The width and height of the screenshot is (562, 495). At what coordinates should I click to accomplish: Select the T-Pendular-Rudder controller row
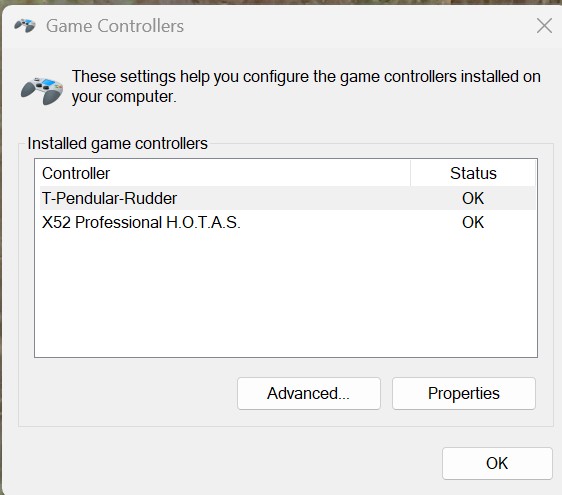[x=288, y=198]
